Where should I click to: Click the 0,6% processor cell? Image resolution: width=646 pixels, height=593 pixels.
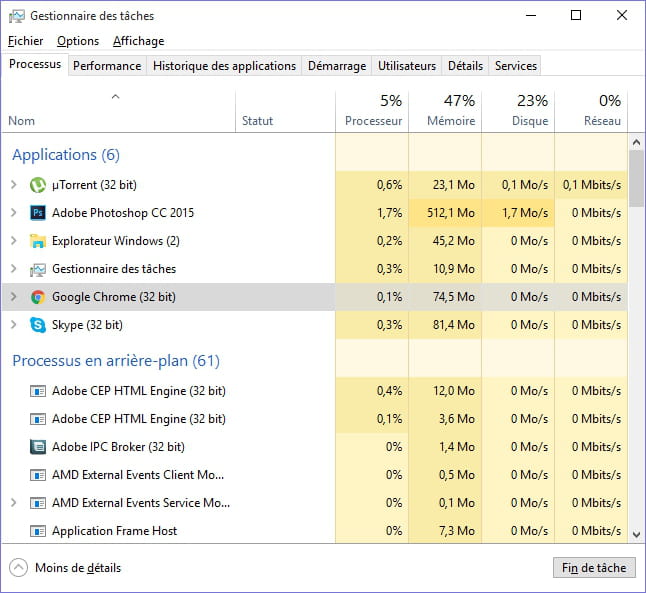point(372,185)
